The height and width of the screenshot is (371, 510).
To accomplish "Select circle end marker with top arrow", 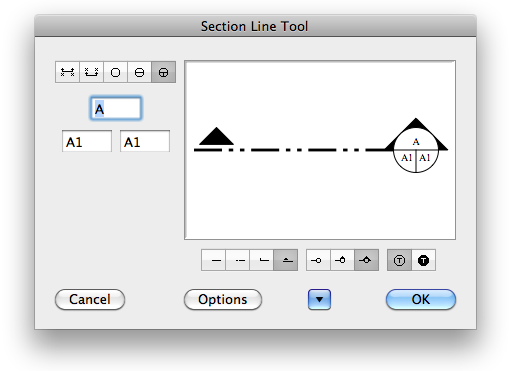I will 342,260.
